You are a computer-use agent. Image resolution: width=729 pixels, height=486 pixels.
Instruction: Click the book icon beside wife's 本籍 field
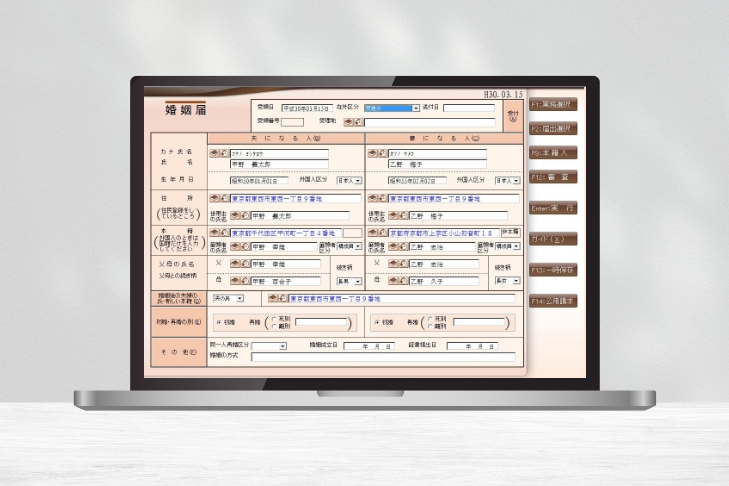tap(372, 233)
